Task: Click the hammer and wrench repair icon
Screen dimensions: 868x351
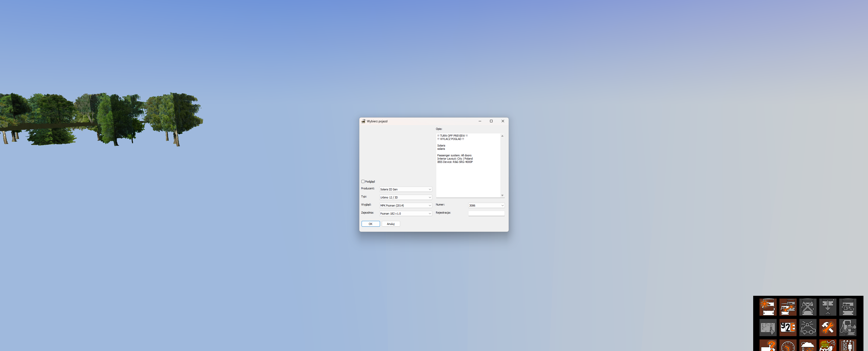Action: 828,327
